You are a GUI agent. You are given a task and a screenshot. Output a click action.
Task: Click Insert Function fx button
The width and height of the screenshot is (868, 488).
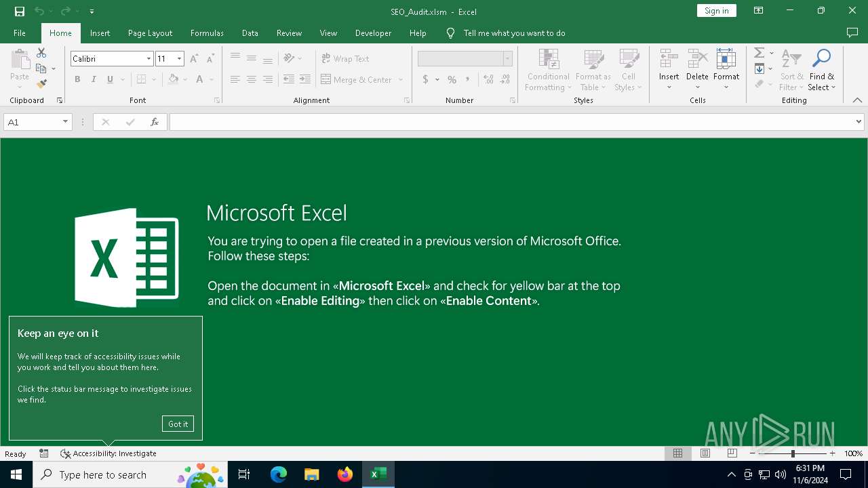(x=155, y=122)
